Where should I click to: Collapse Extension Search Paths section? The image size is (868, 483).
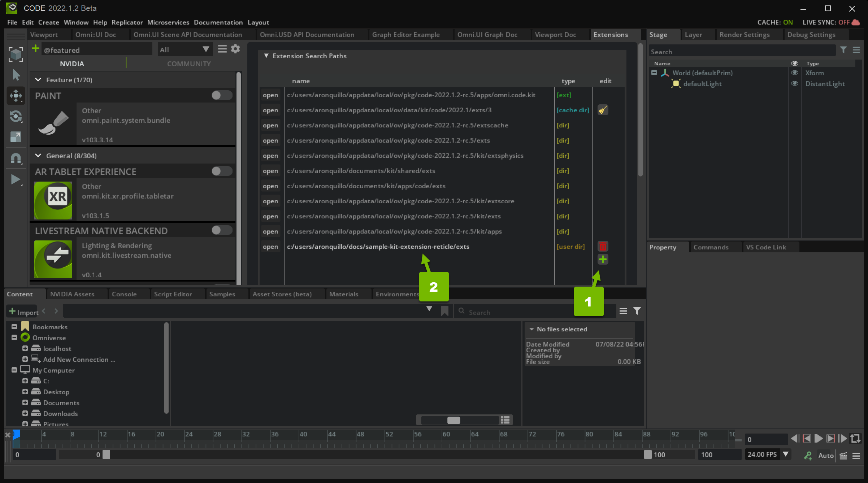266,56
